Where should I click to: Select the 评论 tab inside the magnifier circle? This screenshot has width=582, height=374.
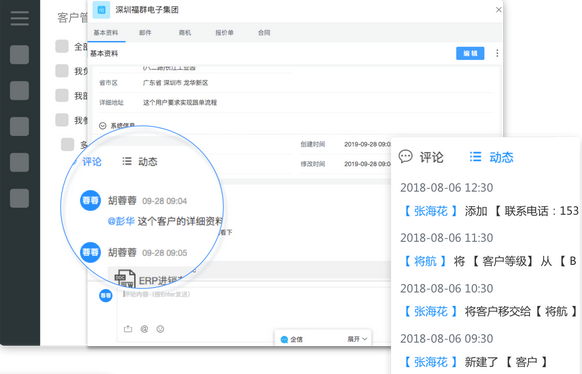pos(91,161)
